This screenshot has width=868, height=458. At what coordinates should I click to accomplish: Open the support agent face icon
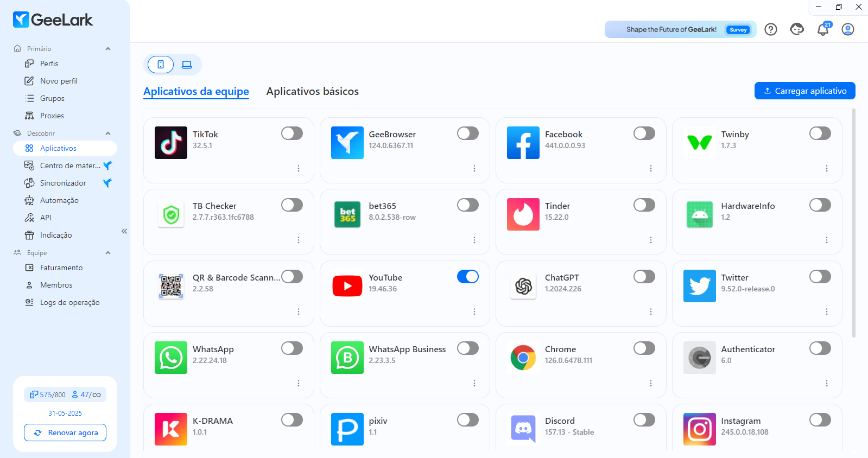tap(797, 29)
